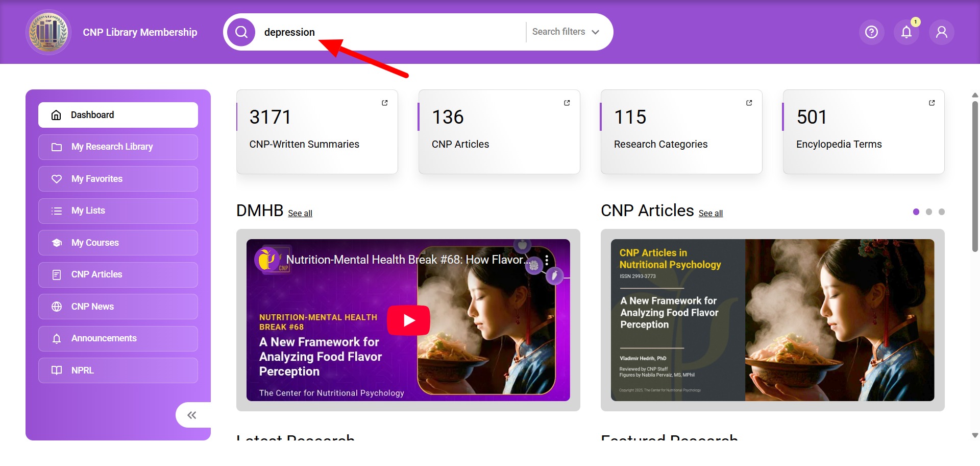980x466 pixels.
Task: Open Research Categories external link icon
Action: point(749,103)
